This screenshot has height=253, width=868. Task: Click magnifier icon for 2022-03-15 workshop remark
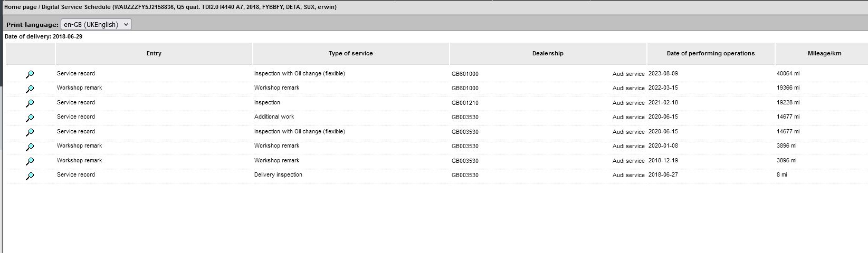click(30, 89)
